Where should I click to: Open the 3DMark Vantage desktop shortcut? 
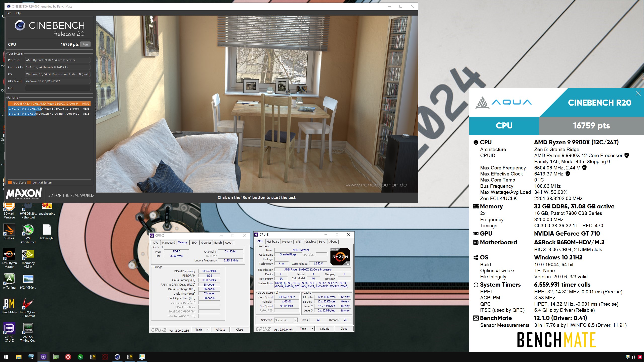click(x=9, y=211)
